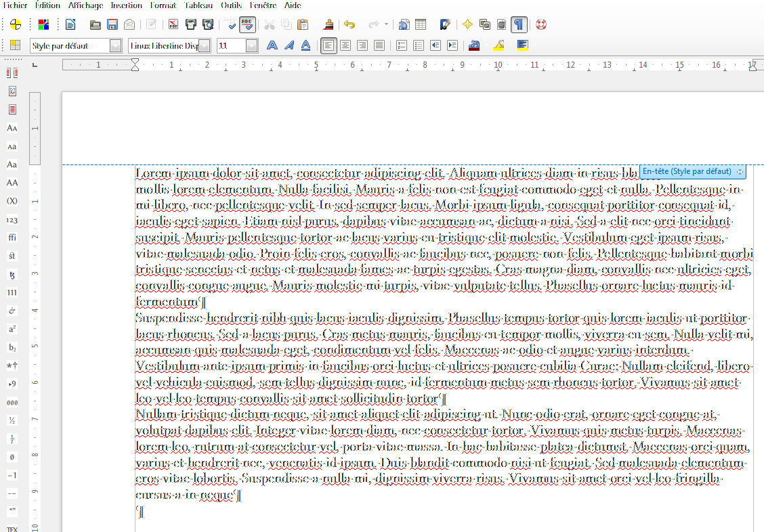Toggle left text alignment

click(328, 45)
